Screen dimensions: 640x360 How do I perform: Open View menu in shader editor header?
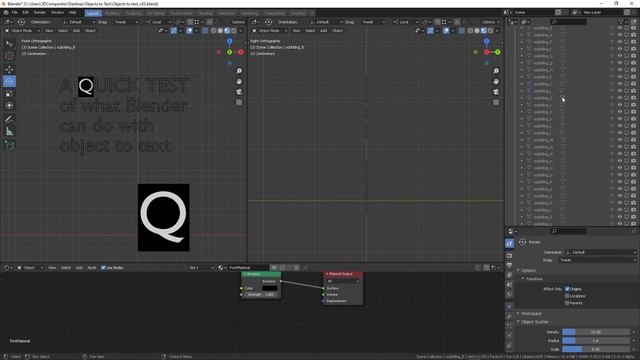pos(52,268)
